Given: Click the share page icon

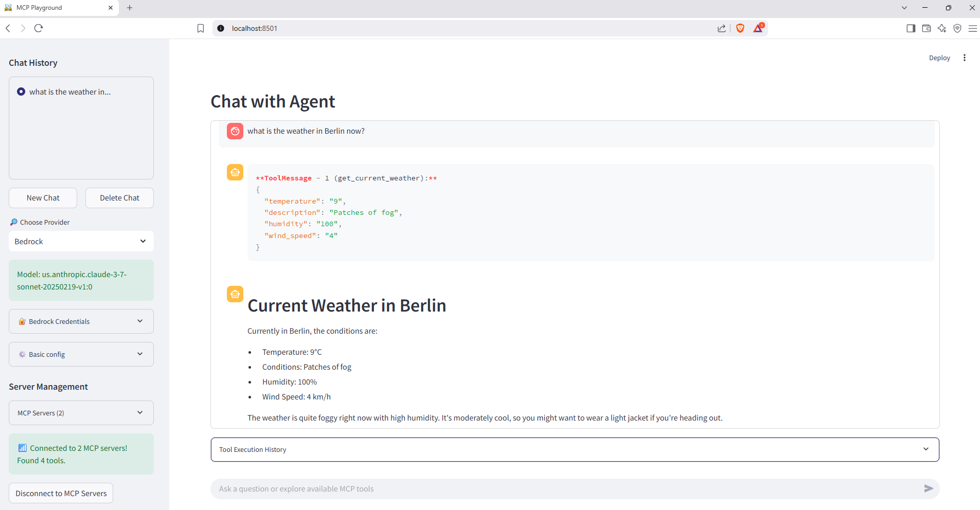Looking at the screenshot, I should (722, 28).
